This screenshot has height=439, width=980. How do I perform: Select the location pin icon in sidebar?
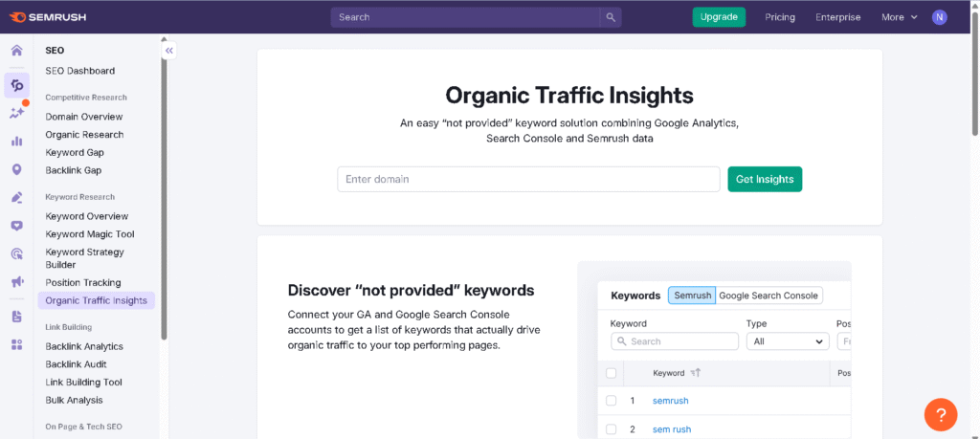tap(16, 169)
